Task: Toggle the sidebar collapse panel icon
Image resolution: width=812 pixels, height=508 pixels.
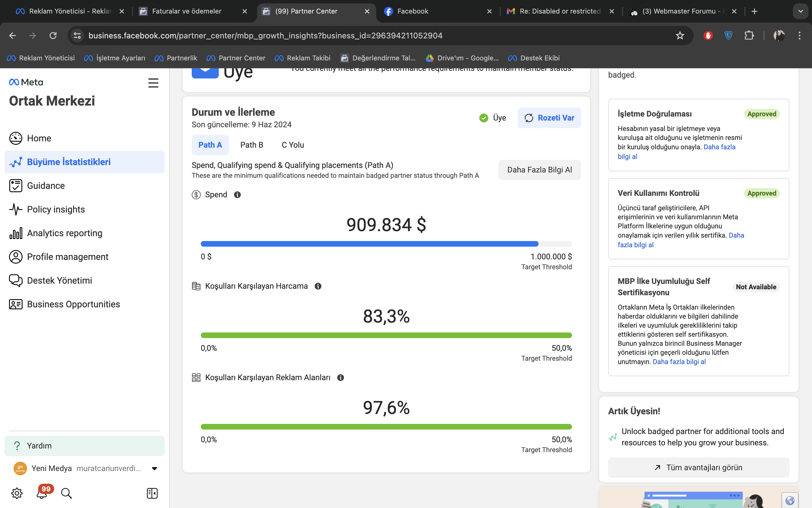Action: coord(152,493)
